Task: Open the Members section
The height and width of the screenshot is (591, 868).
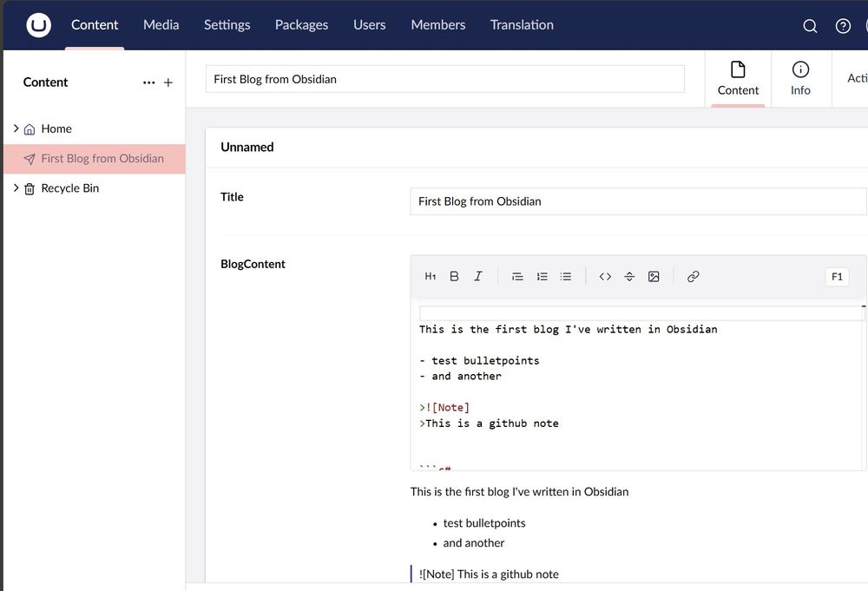Action: [x=437, y=25]
